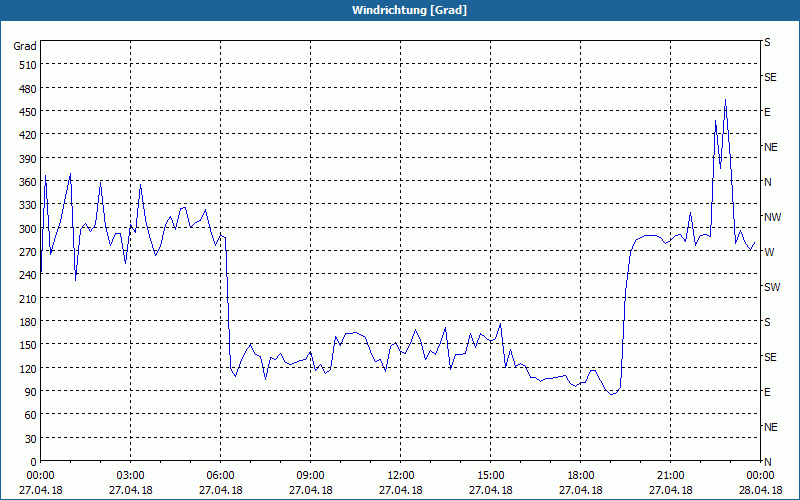The image size is (800, 500).
Task: Select the 390 value on the y-axis
Action: click(x=28, y=159)
